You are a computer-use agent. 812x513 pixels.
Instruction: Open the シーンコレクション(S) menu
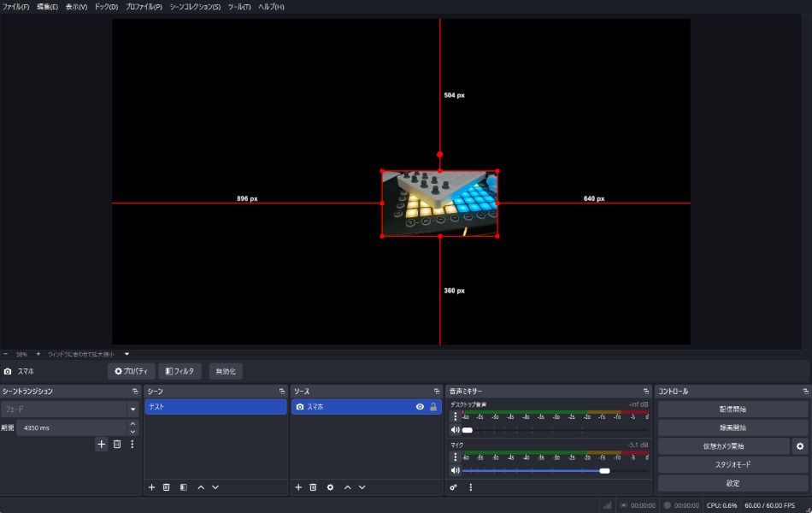[x=195, y=7]
